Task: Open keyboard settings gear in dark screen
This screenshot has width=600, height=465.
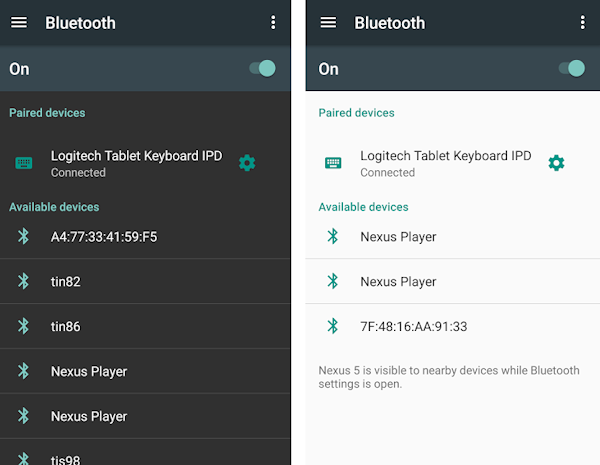Action: point(247,163)
